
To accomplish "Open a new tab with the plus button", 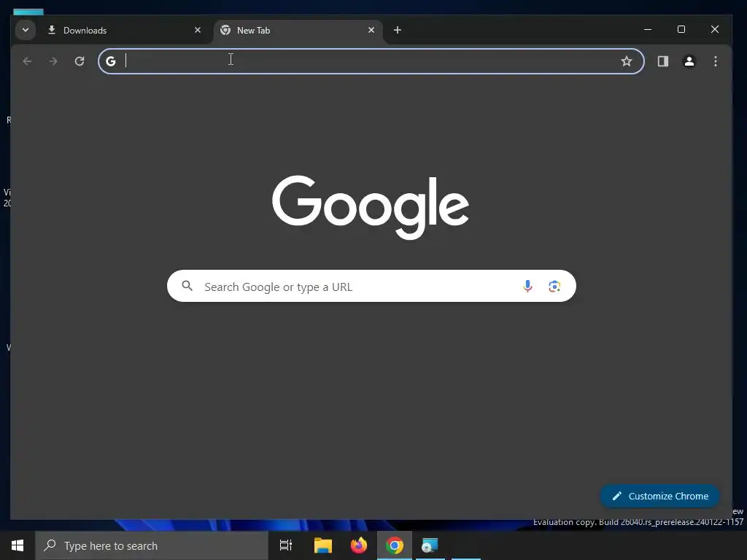I will pyautogui.click(x=398, y=30).
